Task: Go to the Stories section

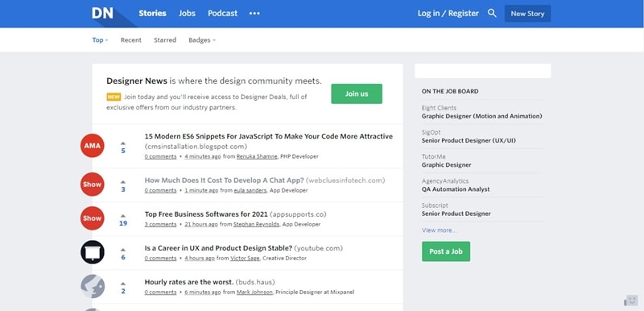Action: point(152,13)
